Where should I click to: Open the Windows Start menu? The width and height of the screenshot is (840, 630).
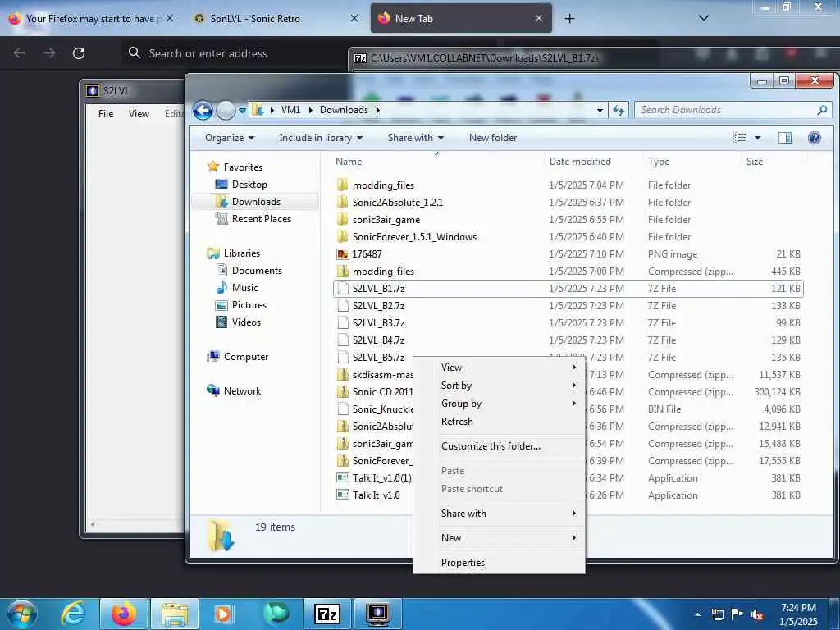(22, 614)
